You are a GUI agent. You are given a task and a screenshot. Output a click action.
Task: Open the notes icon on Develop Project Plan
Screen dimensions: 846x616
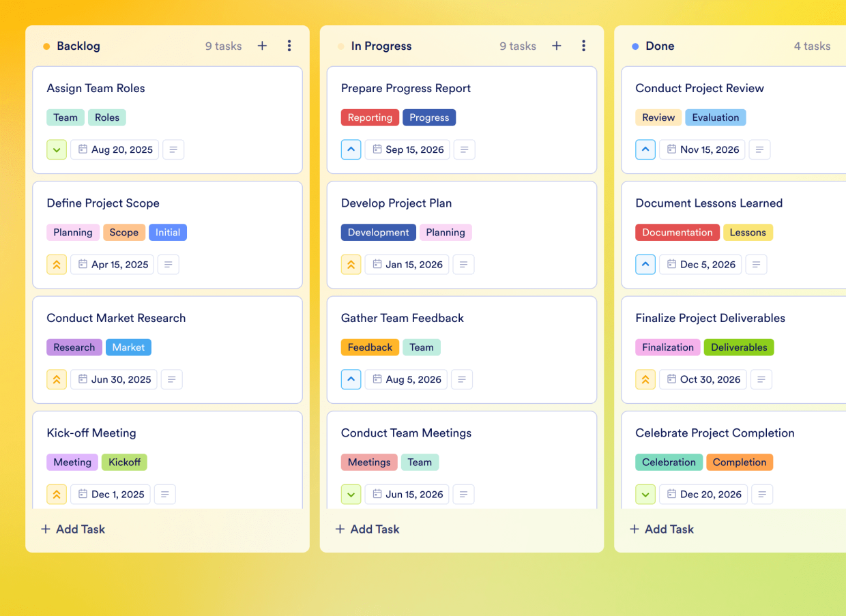(x=464, y=264)
